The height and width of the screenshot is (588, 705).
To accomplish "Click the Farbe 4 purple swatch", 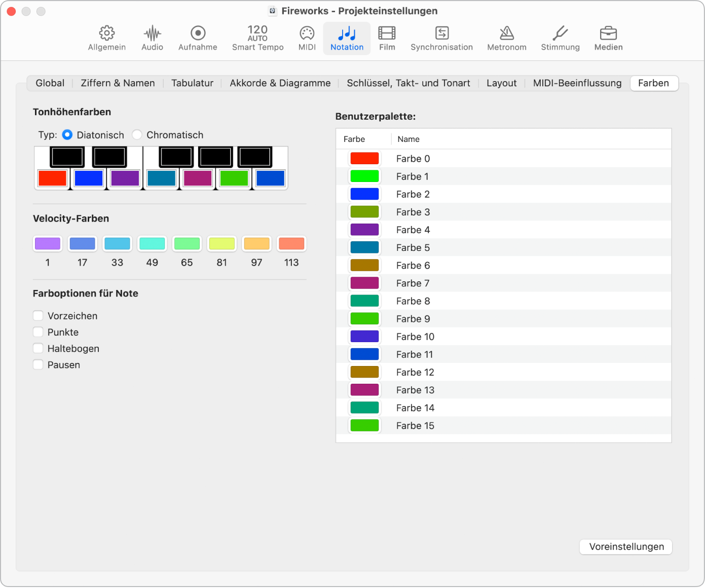I will [364, 229].
